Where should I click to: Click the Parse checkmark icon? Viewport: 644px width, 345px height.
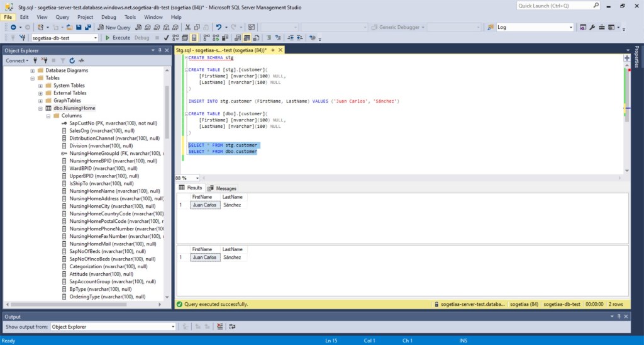[x=165, y=38]
